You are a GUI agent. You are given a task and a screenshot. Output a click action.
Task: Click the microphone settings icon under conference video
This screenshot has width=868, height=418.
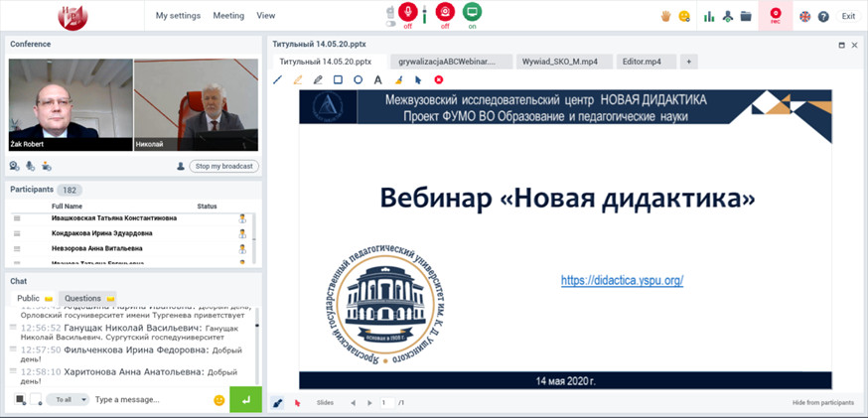(31, 165)
